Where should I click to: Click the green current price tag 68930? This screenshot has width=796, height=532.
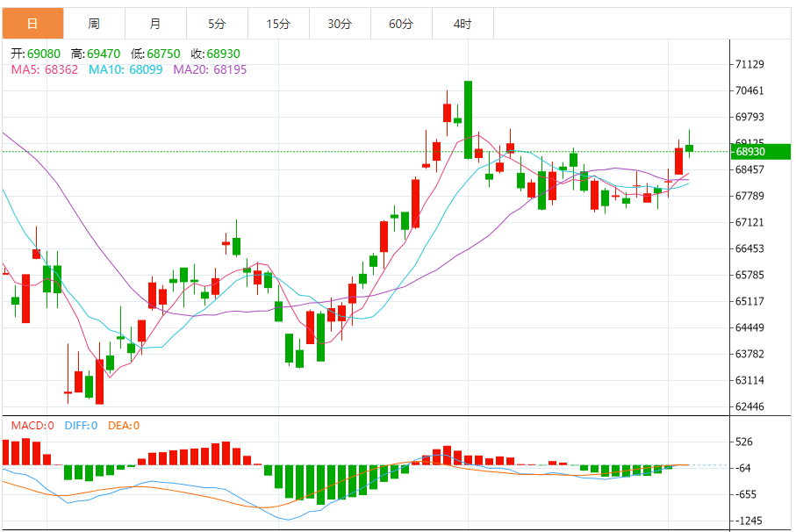[761, 151]
